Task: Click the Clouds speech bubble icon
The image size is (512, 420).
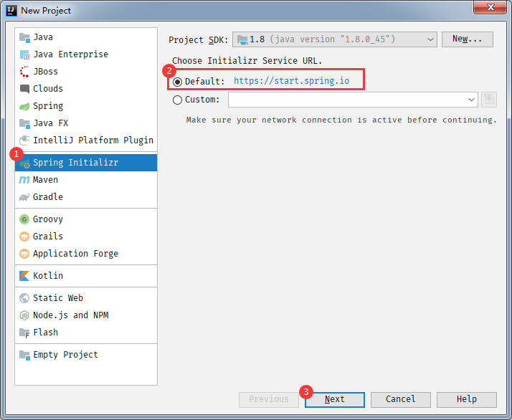Action: click(x=24, y=89)
